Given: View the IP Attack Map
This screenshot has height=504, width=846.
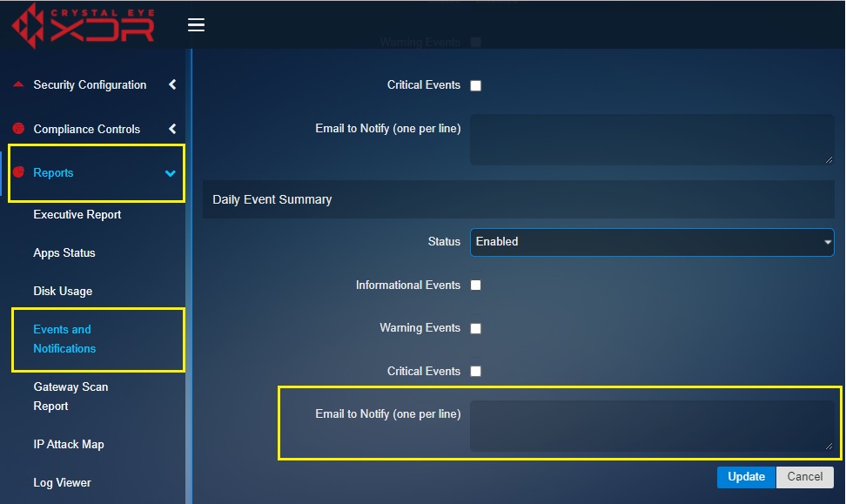Looking at the screenshot, I should pyautogui.click(x=69, y=444).
